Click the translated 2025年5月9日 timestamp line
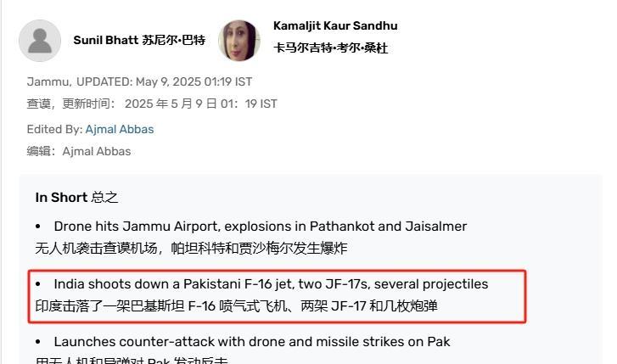This screenshot has width=617, height=364. click(x=152, y=104)
